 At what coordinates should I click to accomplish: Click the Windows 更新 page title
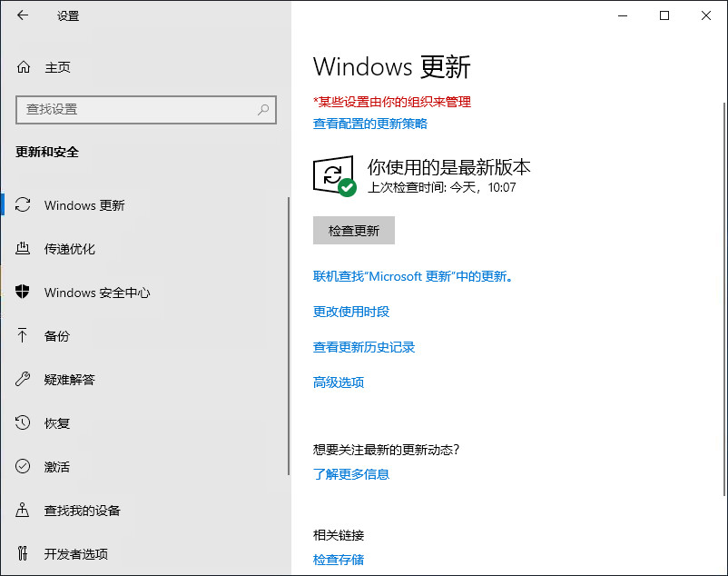392,66
